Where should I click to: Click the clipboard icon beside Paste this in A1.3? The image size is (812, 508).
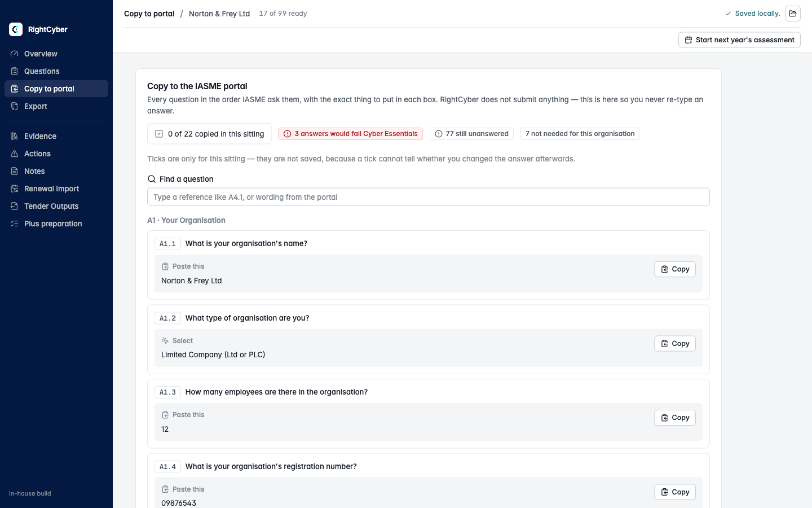click(x=165, y=415)
